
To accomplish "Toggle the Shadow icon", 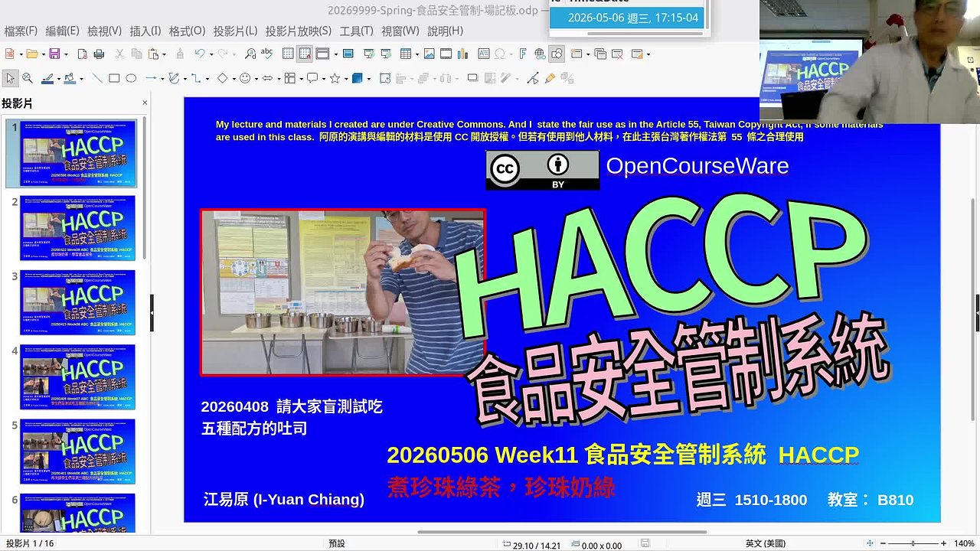I will (x=473, y=78).
